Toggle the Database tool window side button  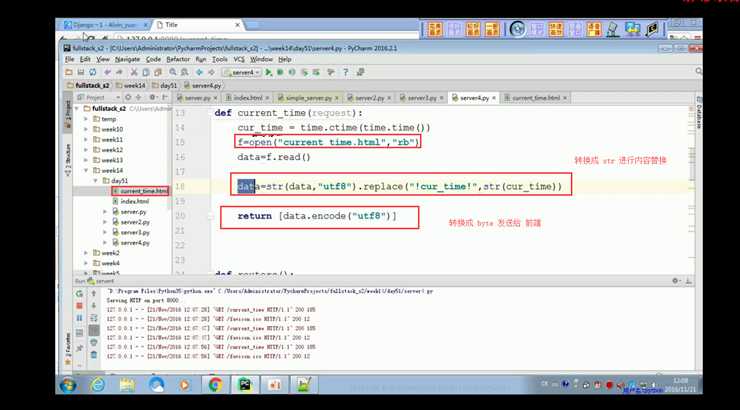click(x=698, y=112)
